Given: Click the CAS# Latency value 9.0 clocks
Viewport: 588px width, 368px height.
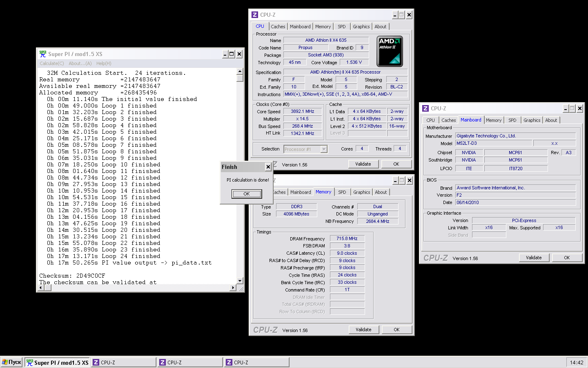Looking at the screenshot, I should click(347, 253).
